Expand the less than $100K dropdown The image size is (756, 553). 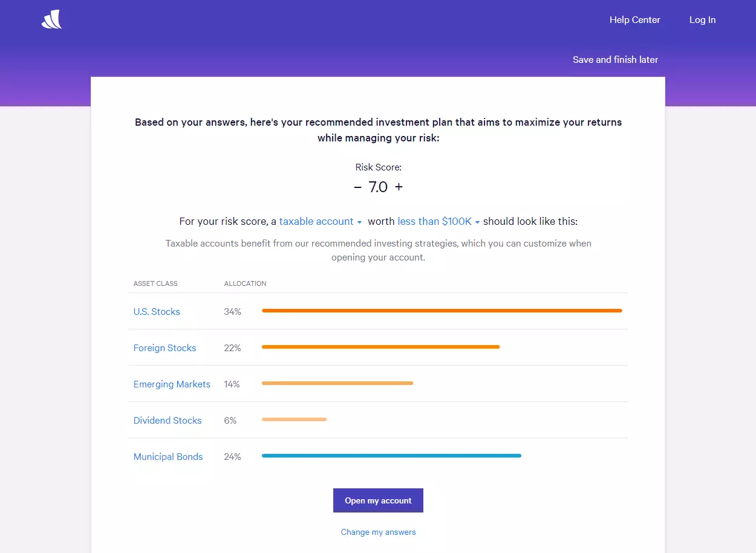(438, 222)
